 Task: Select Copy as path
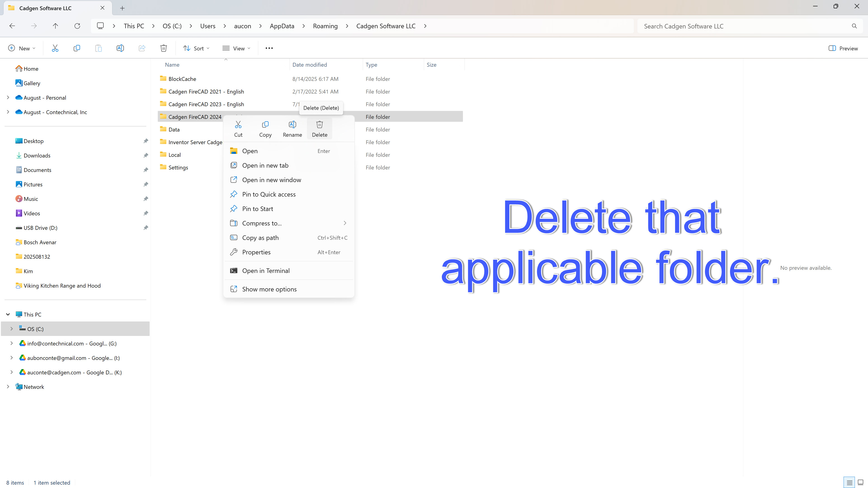(x=289, y=238)
